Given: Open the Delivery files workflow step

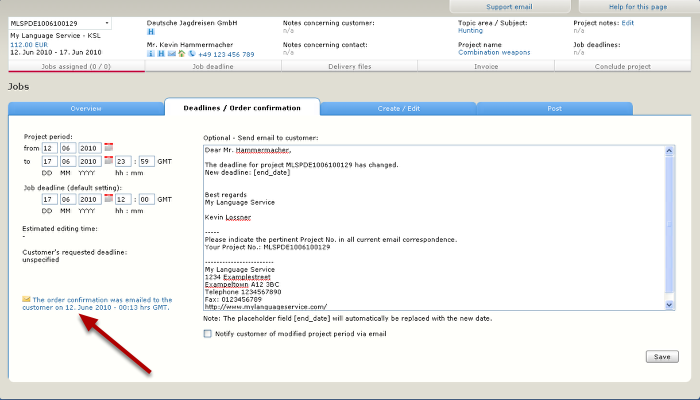Looking at the screenshot, I should (x=350, y=67).
